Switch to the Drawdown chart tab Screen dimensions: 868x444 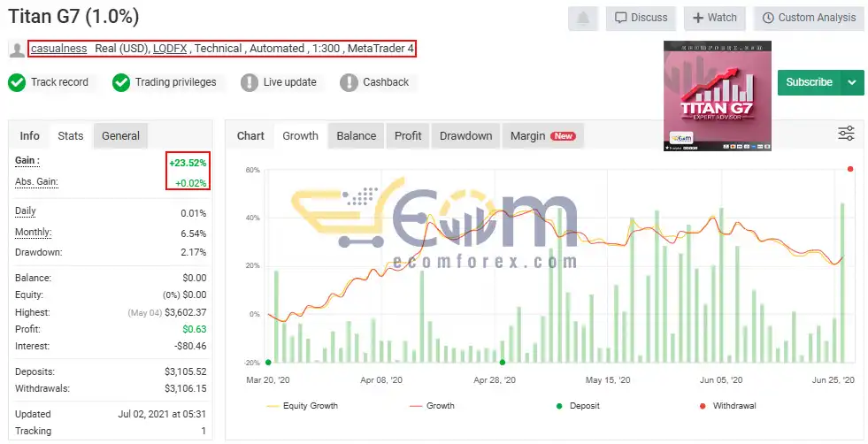click(465, 135)
